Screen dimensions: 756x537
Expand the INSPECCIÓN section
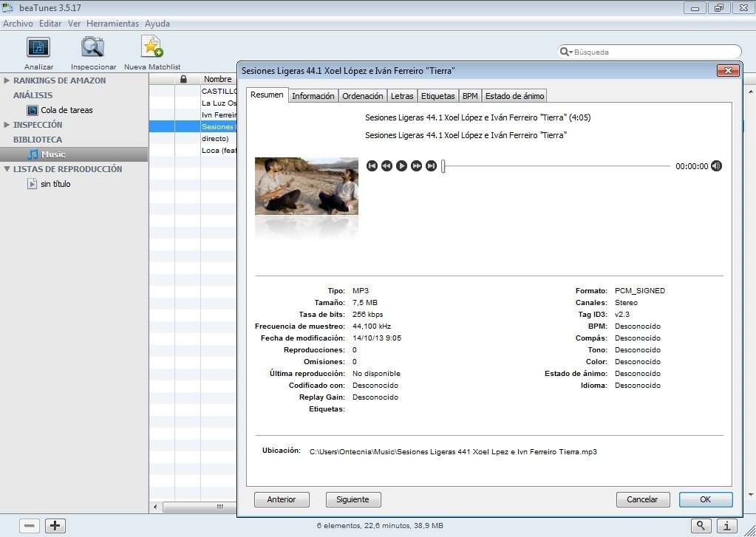tap(7, 124)
